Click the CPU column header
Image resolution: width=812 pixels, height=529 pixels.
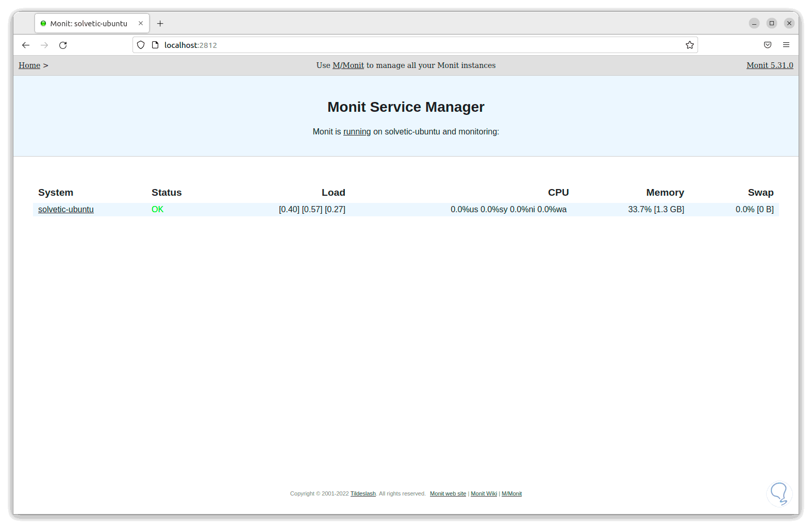pos(558,193)
